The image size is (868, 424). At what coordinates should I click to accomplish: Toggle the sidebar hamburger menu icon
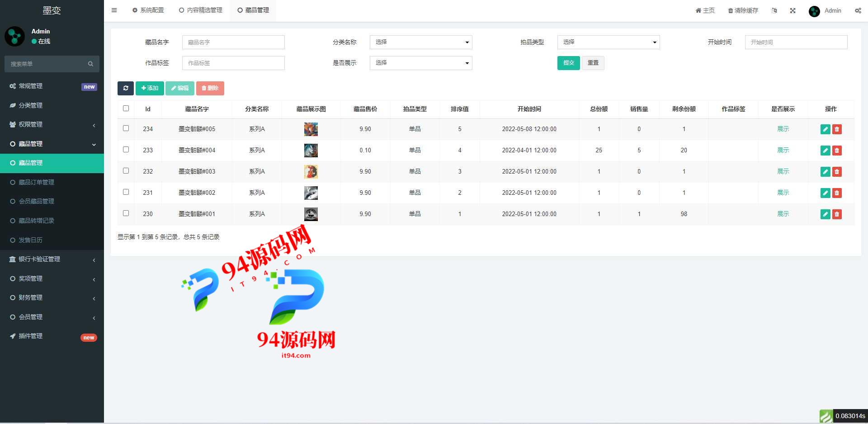(x=114, y=10)
